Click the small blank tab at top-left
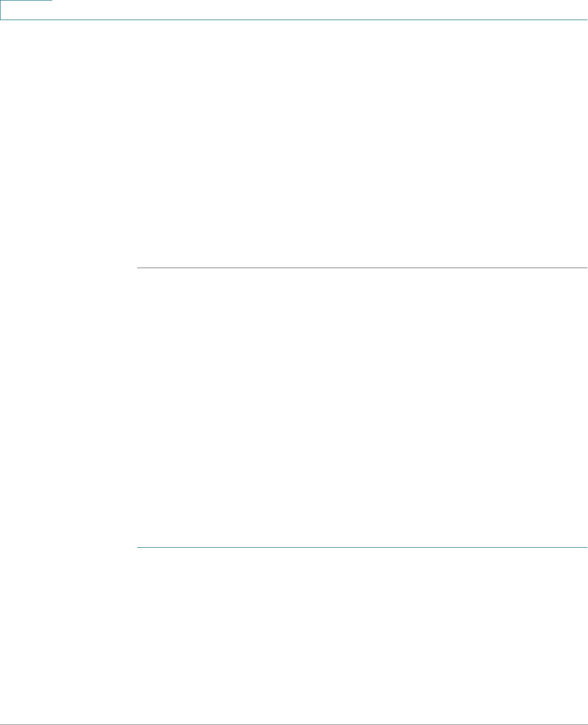 click(26, 10)
